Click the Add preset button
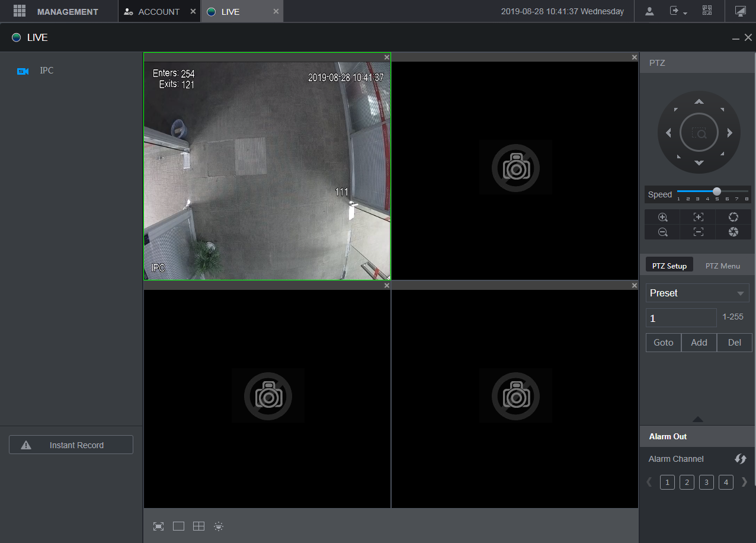The width and height of the screenshot is (756, 543). point(699,343)
